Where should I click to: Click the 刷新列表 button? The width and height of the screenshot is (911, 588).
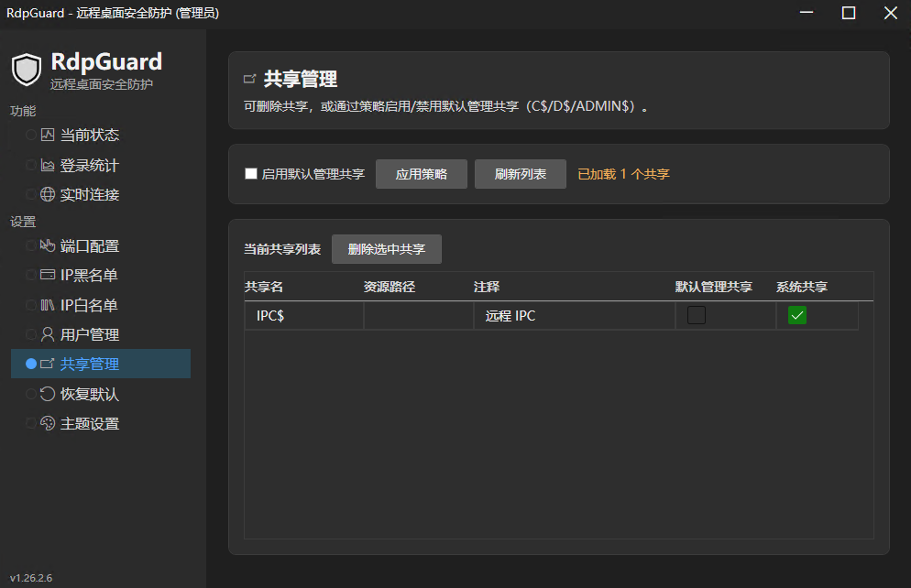tap(520, 174)
